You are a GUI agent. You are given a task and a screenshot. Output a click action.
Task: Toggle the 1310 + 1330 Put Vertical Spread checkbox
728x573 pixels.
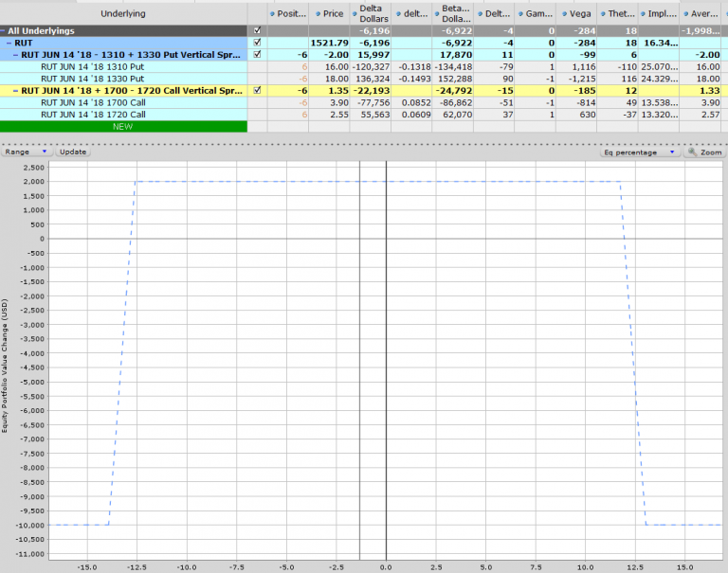tap(257, 55)
